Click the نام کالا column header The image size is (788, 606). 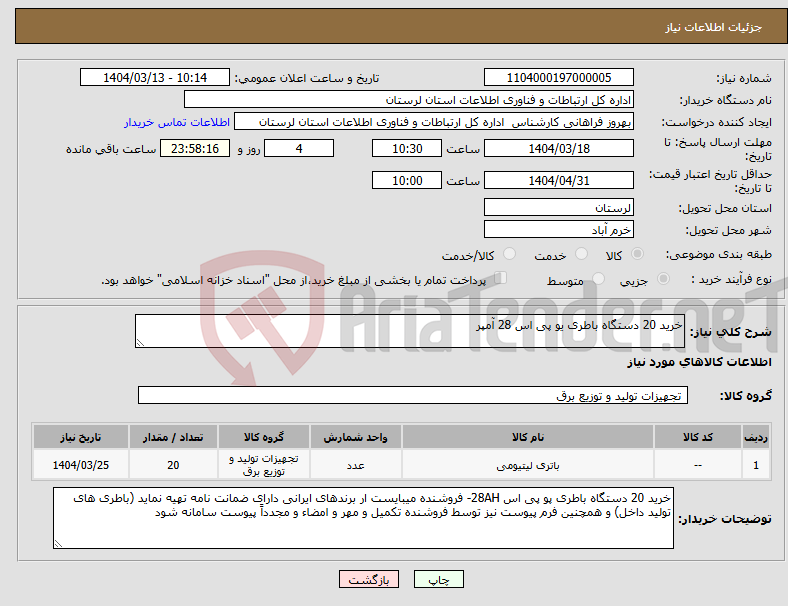(x=528, y=437)
